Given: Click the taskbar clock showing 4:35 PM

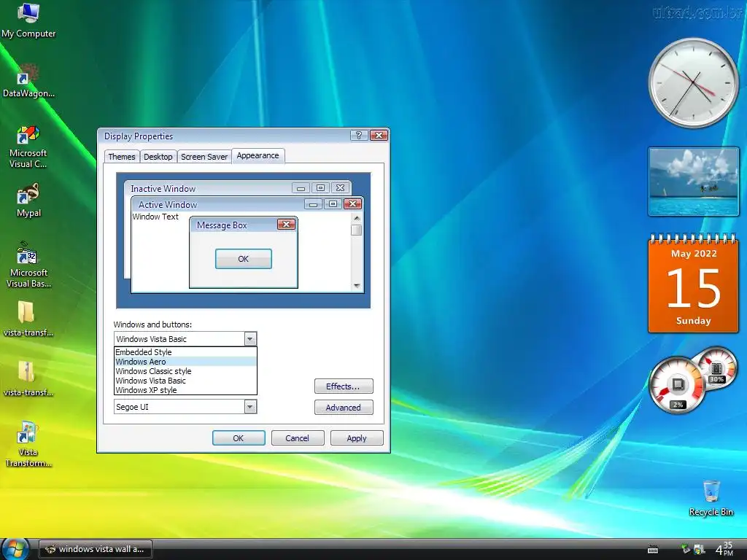Looking at the screenshot, I should coord(724,549).
